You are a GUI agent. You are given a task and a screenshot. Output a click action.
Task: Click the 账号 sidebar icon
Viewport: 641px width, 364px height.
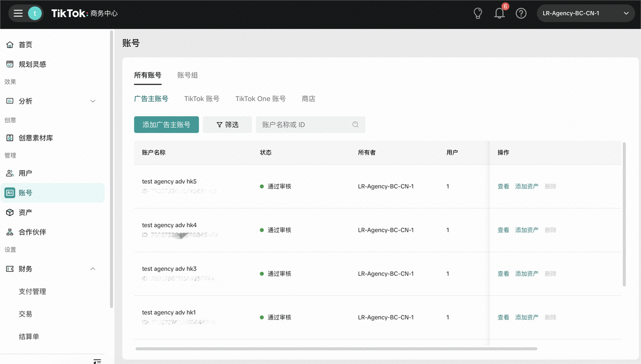coord(10,193)
